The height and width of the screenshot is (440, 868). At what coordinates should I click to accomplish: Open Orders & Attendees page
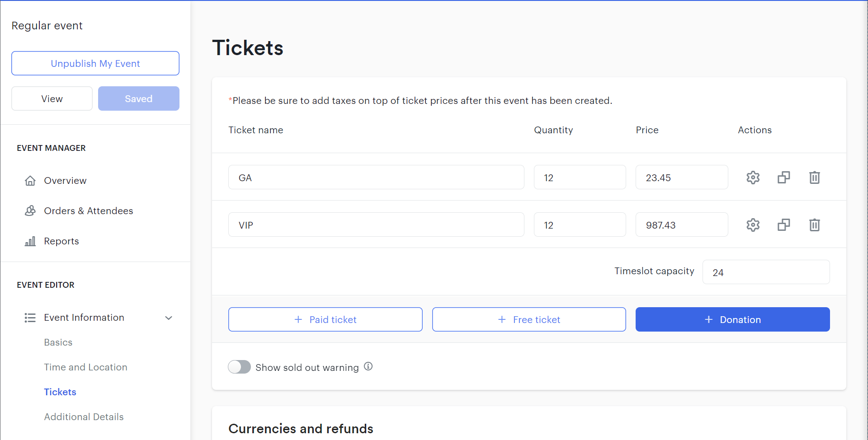pyautogui.click(x=88, y=211)
